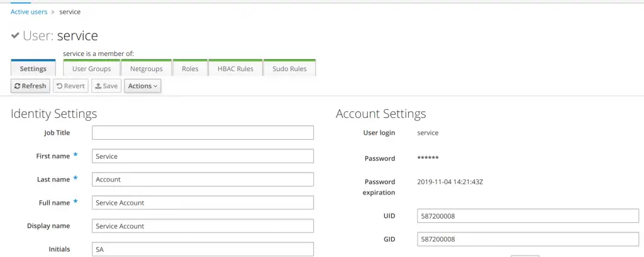Open the HBAC Rules tab

point(235,69)
